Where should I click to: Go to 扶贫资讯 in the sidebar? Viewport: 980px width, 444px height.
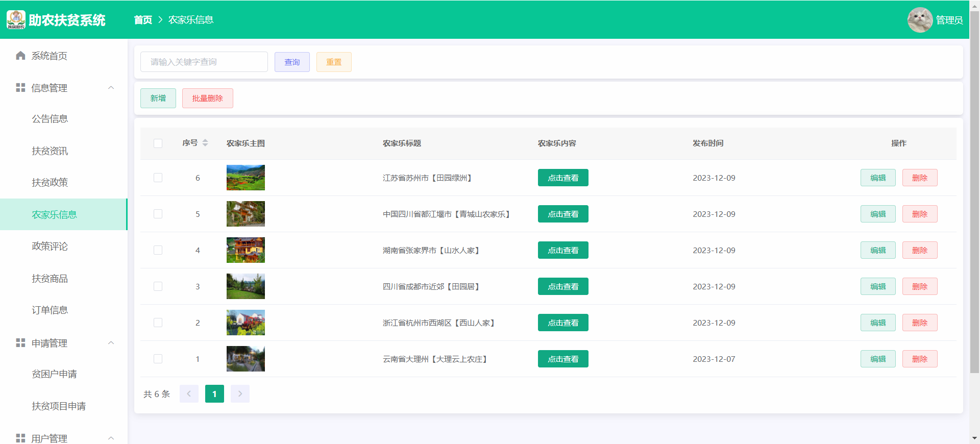(x=64, y=151)
